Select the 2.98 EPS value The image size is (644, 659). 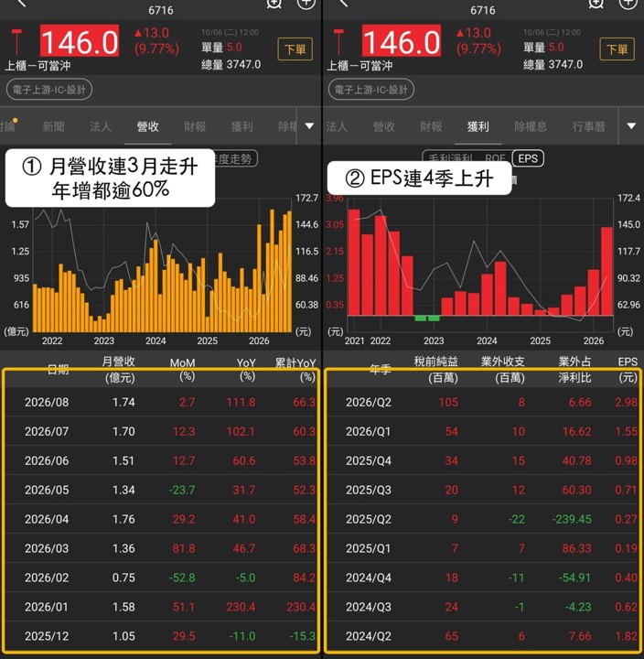627,402
